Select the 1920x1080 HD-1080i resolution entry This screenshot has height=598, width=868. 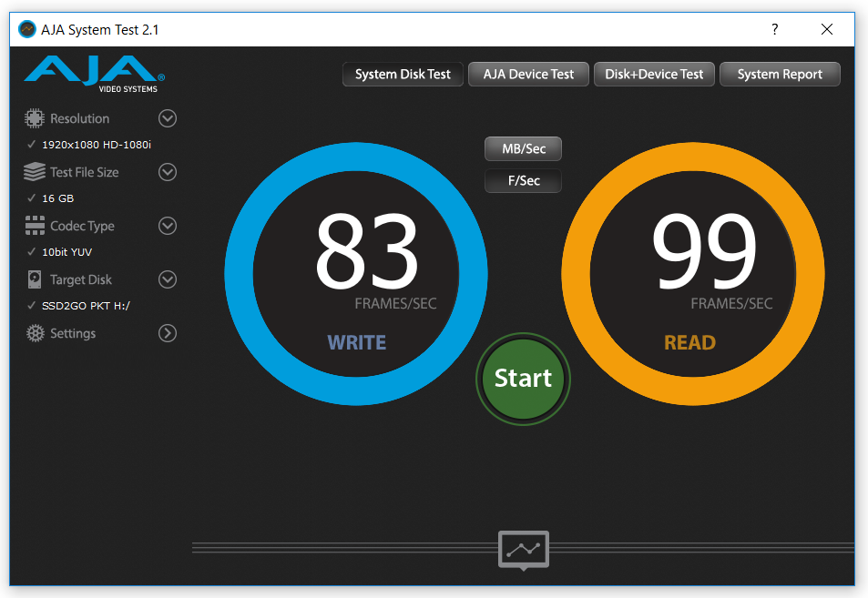pyautogui.click(x=97, y=145)
